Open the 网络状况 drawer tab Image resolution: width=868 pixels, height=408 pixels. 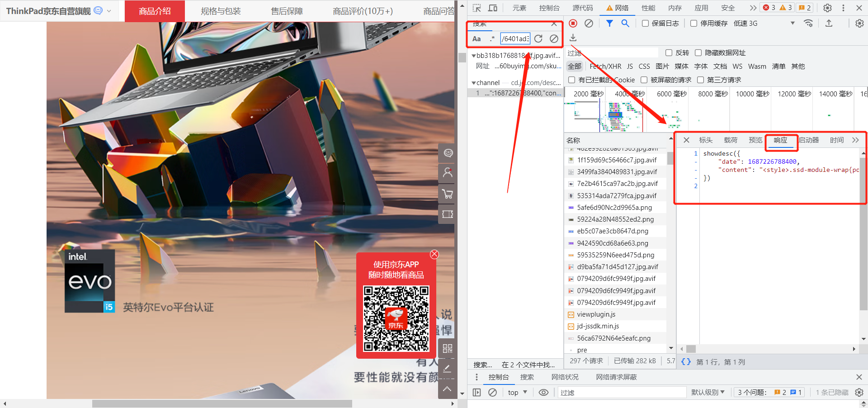pyautogui.click(x=565, y=377)
